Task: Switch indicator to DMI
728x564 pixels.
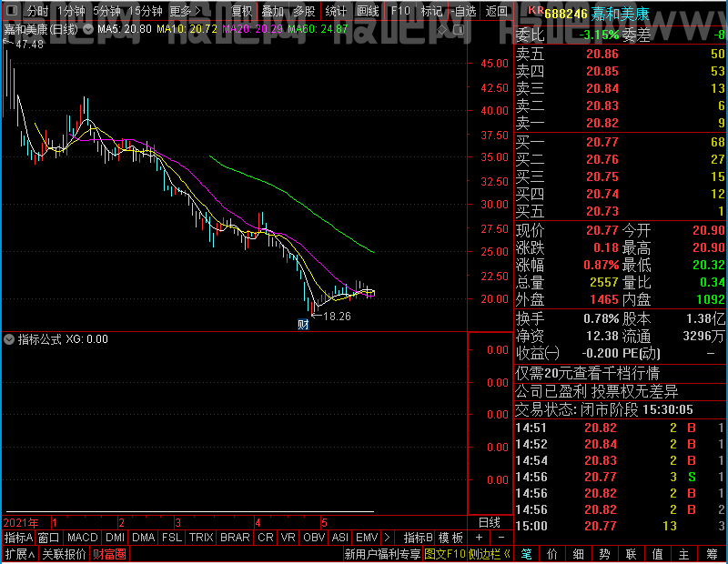Action: click(x=115, y=538)
